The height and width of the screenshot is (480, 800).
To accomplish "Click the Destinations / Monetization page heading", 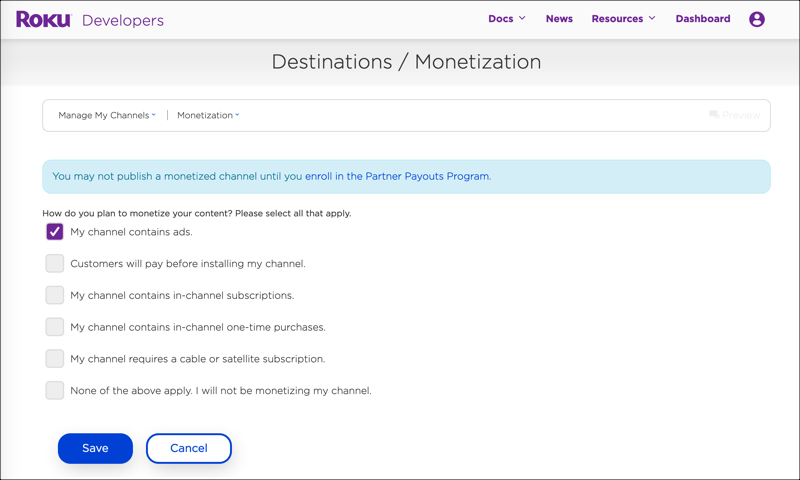I will tap(406, 62).
